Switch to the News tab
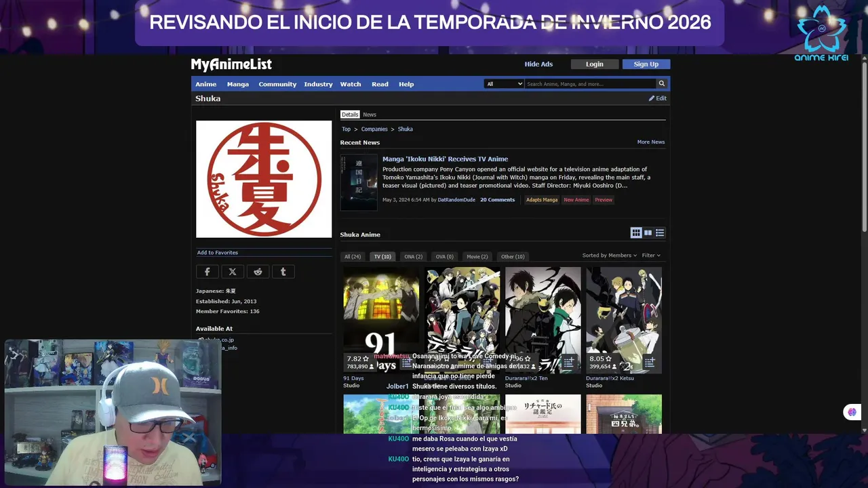The height and width of the screenshot is (488, 868). click(370, 115)
